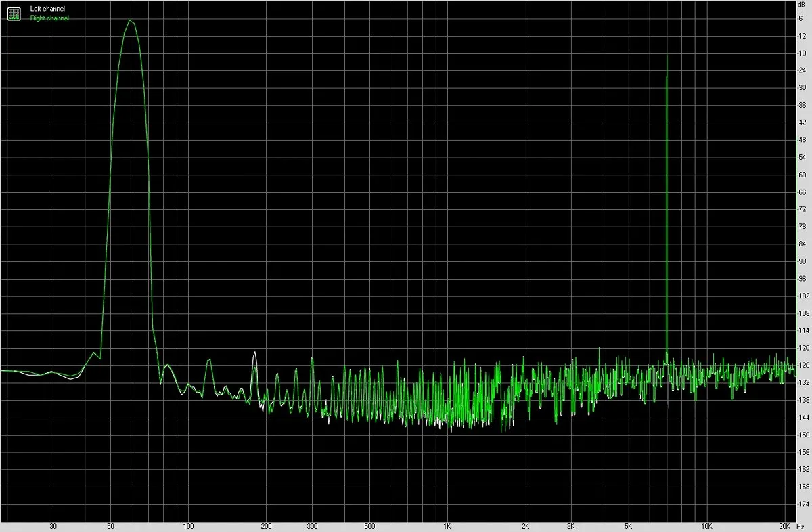This screenshot has height=532, width=812.
Task: Click the 100 Hz frequency label
Action: point(189,526)
